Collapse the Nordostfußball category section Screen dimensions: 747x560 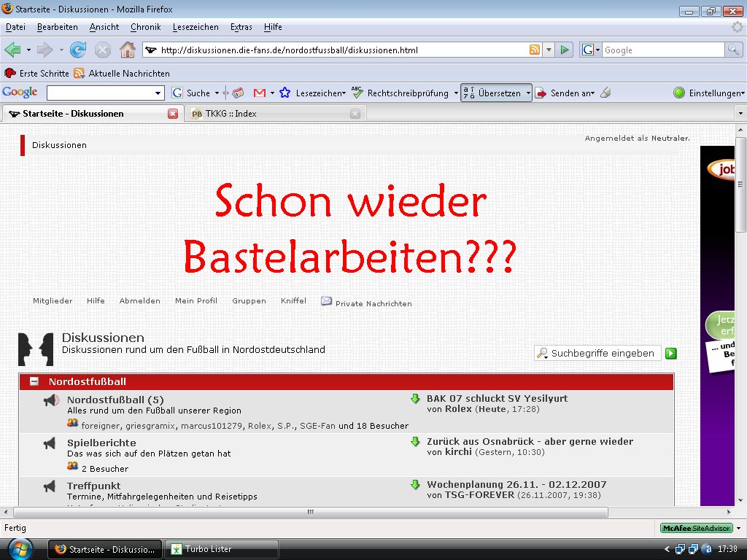[x=34, y=381]
